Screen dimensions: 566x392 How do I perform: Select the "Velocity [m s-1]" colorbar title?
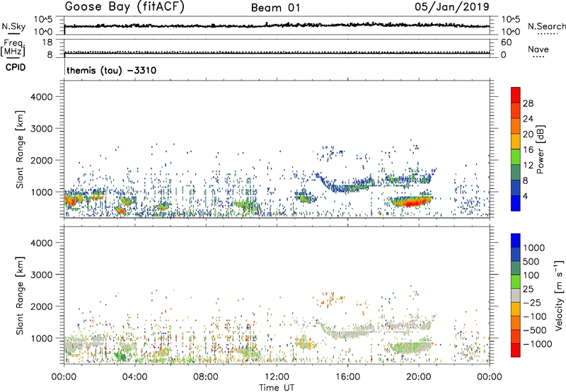point(559,295)
